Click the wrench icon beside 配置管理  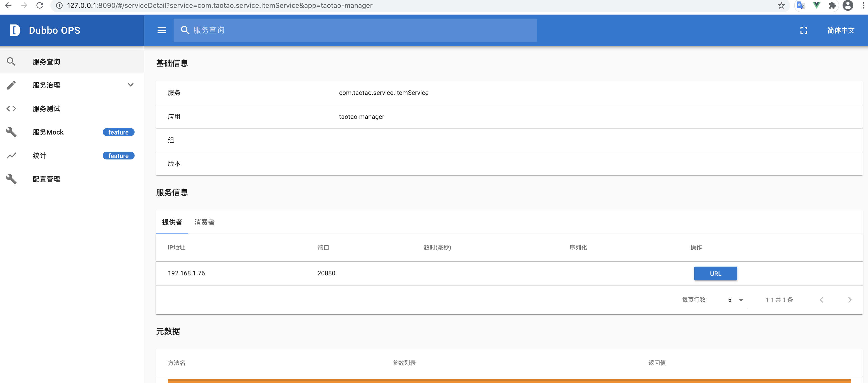[11, 179]
